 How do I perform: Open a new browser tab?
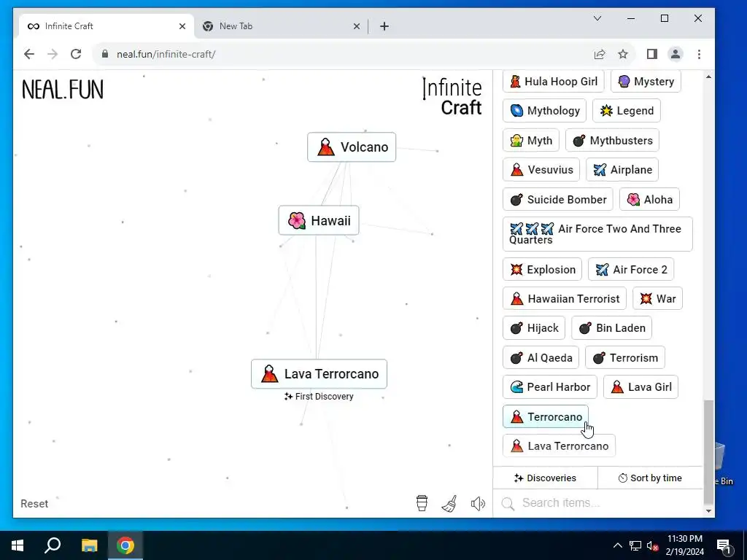point(384,26)
